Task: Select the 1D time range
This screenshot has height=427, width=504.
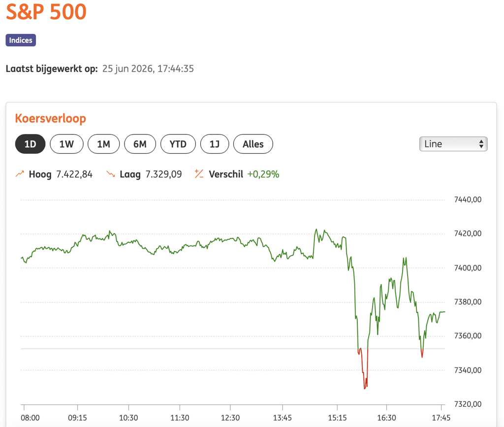Action: pyautogui.click(x=30, y=144)
